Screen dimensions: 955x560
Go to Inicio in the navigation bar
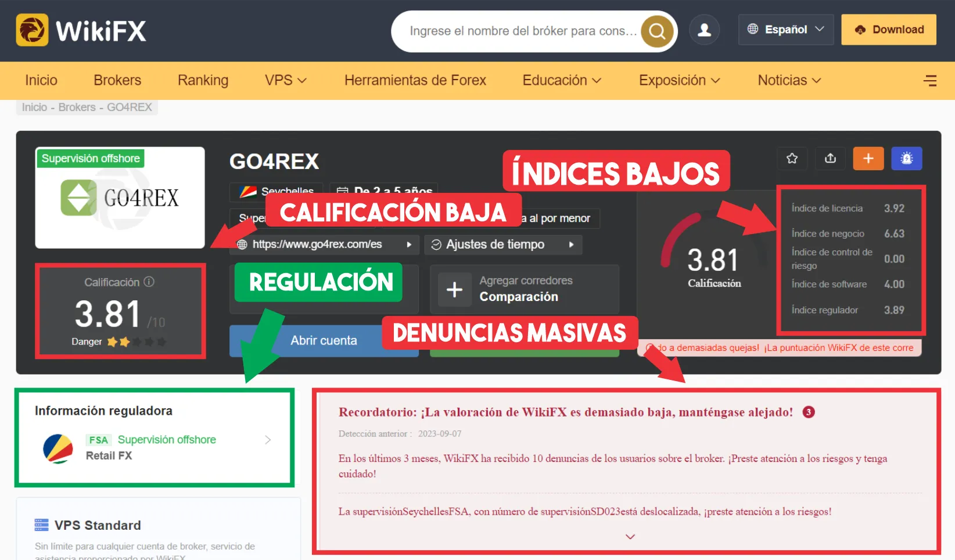coord(41,80)
